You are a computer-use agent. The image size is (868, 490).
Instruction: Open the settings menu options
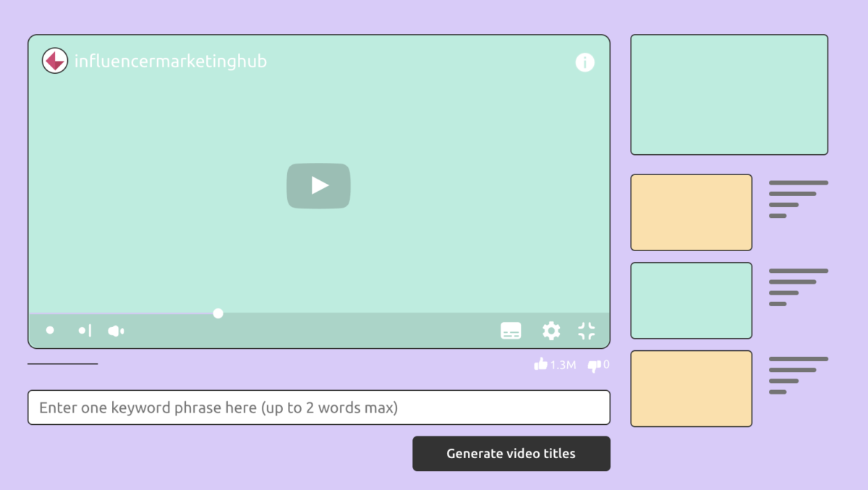point(551,330)
